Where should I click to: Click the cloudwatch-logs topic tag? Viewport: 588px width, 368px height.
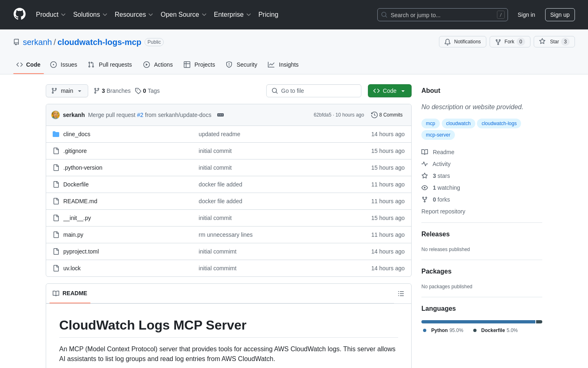click(499, 123)
